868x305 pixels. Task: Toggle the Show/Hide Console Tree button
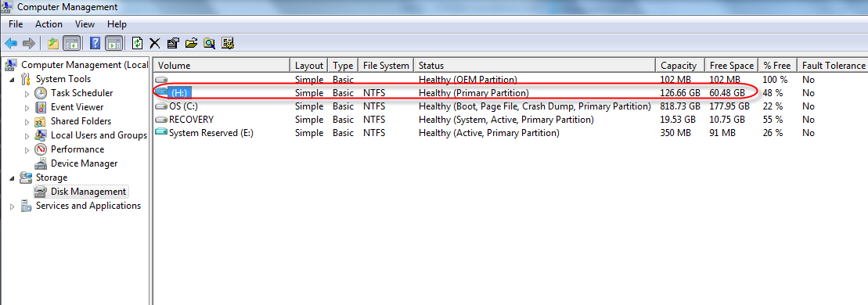pos(71,43)
